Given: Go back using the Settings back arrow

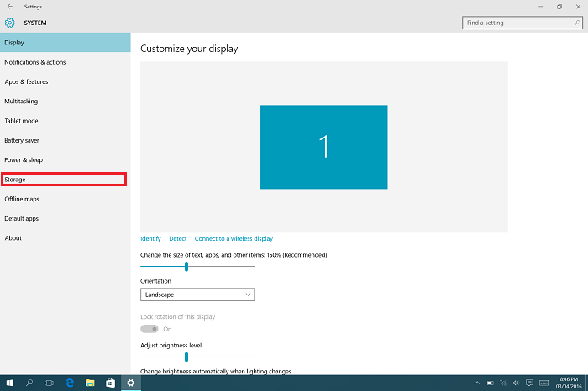Looking at the screenshot, I should 10,7.
